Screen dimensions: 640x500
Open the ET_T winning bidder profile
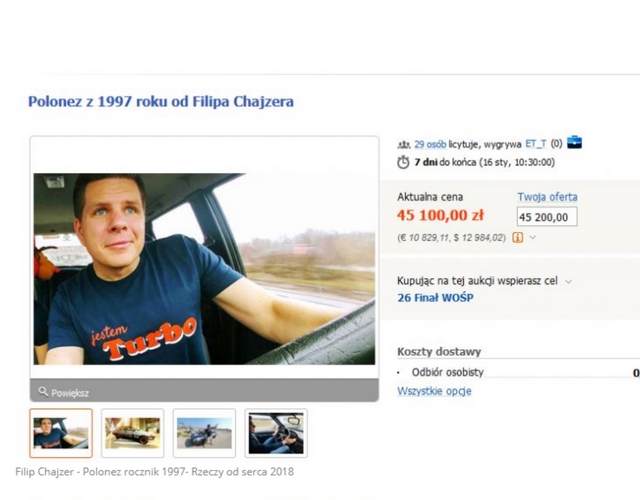pyautogui.click(x=536, y=144)
